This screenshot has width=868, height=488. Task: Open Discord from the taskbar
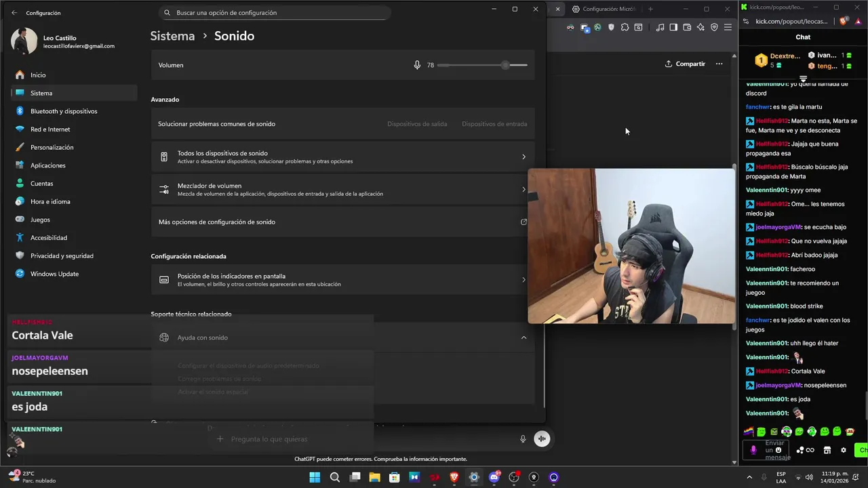(x=494, y=477)
